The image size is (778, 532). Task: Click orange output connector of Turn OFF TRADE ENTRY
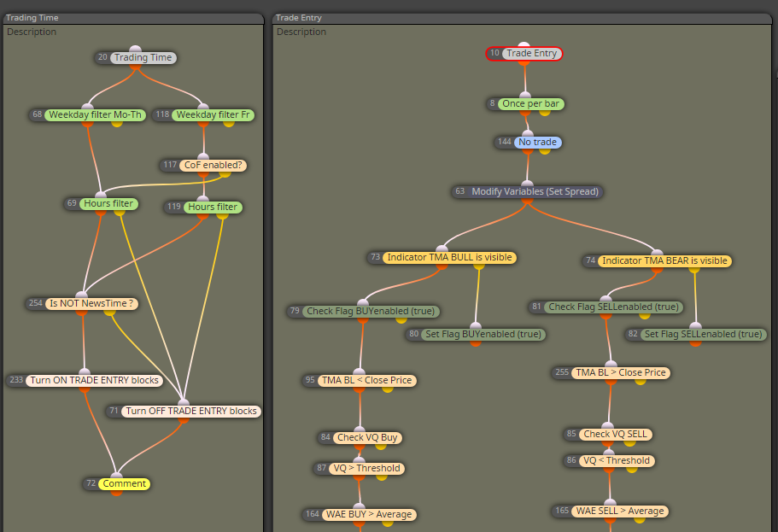click(184, 420)
